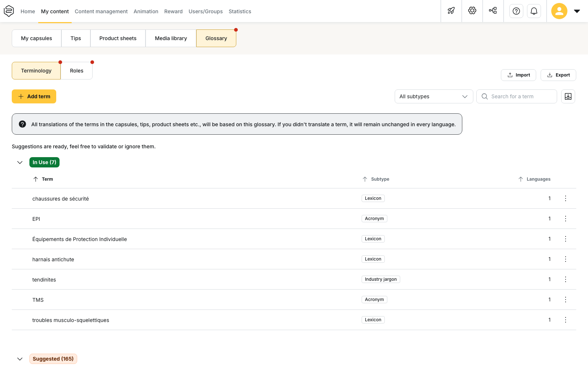
Task: Open the help question mark icon
Action: click(x=516, y=11)
